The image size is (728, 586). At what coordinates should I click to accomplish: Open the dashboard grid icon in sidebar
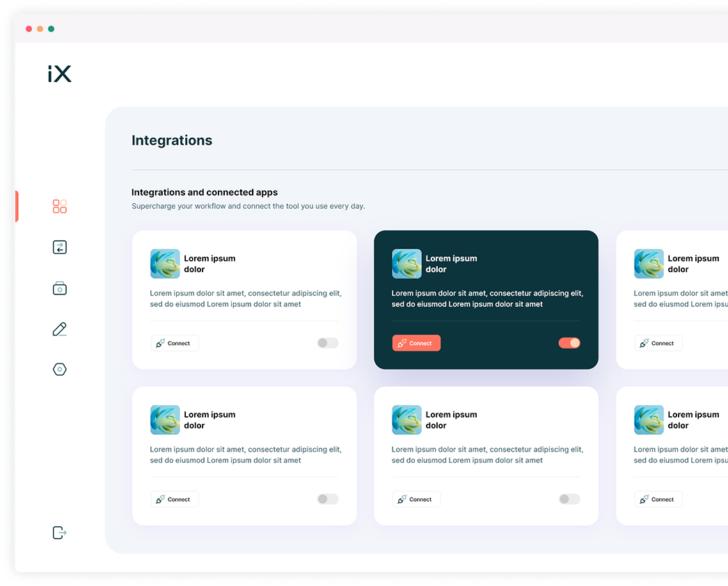tap(59, 206)
